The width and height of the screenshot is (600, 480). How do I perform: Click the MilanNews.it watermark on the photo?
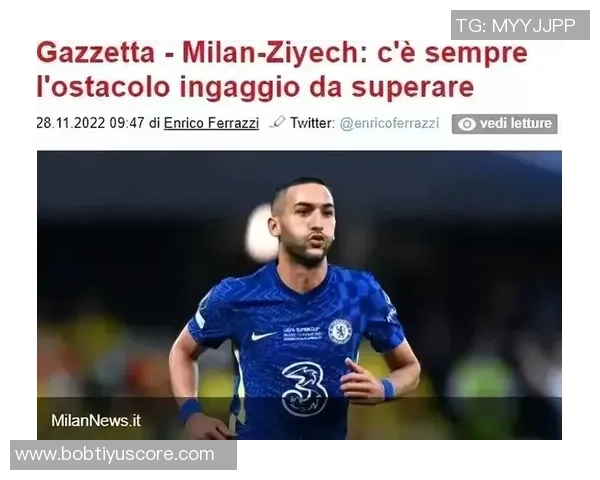96,420
